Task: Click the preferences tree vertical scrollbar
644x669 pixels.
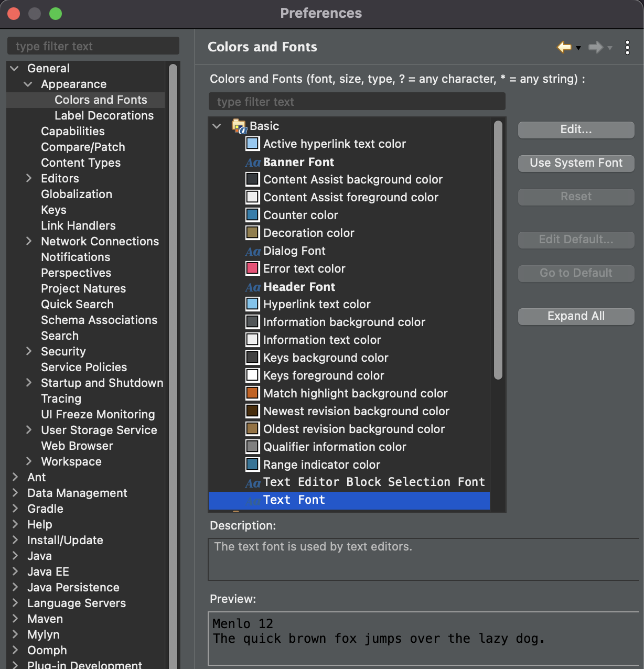Action: (173, 367)
